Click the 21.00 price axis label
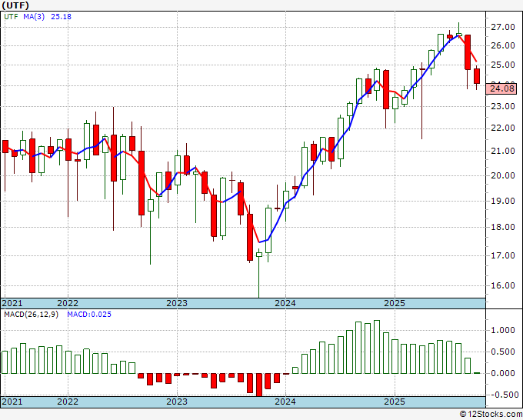The image size is (523, 420). click(503, 151)
